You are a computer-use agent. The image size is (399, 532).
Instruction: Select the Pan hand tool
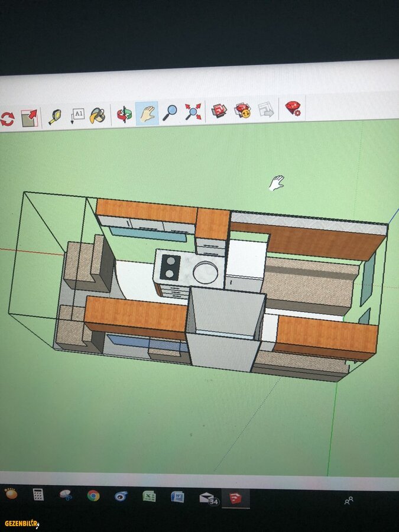pyautogui.click(x=147, y=113)
